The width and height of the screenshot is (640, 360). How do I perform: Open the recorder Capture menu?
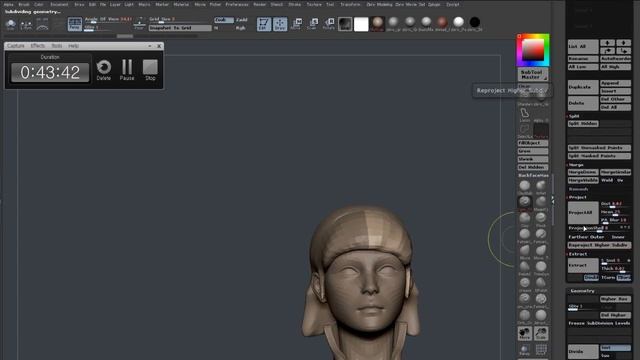[x=16, y=46]
